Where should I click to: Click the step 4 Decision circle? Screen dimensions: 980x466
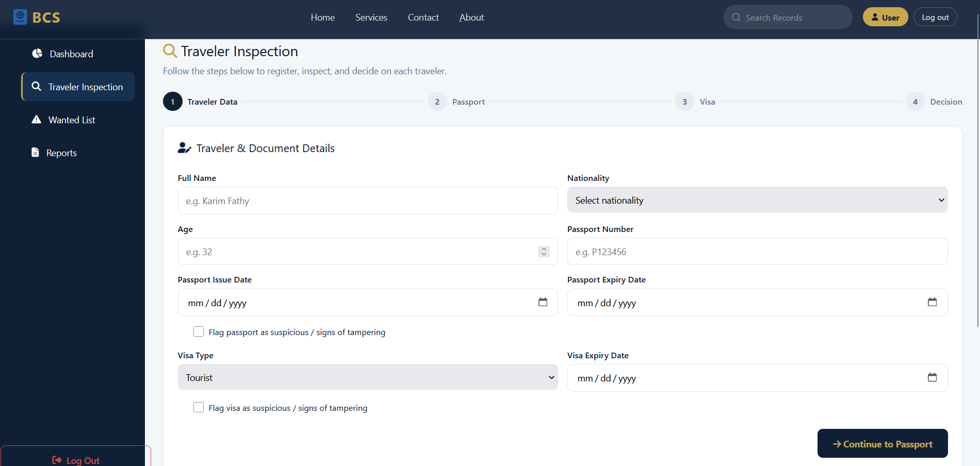click(916, 102)
